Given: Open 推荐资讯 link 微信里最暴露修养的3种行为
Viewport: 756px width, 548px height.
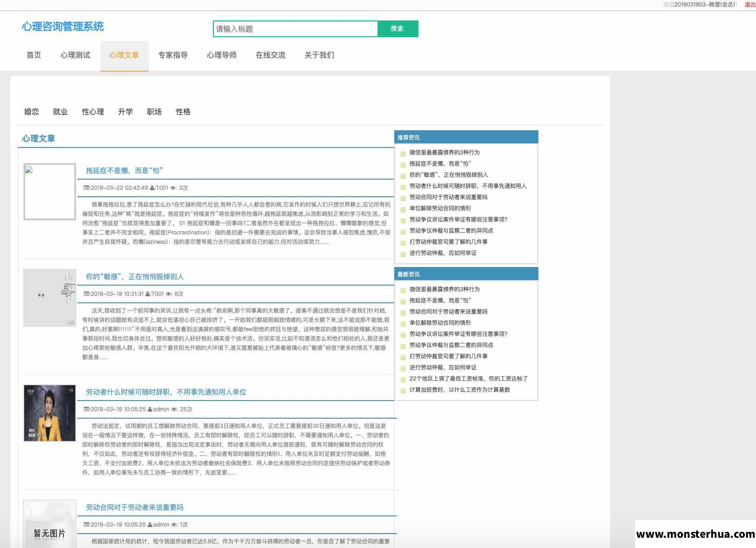Looking at the screenshot, I should tap(444, 153).
